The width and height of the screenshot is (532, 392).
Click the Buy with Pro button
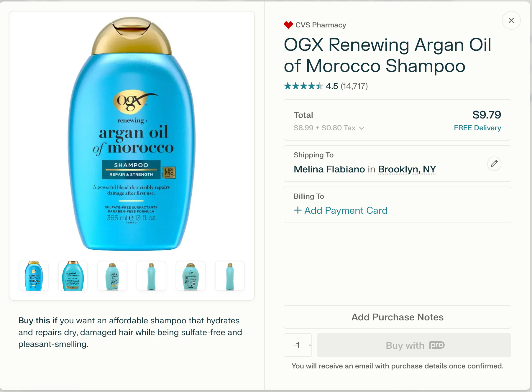coord(414,345)
